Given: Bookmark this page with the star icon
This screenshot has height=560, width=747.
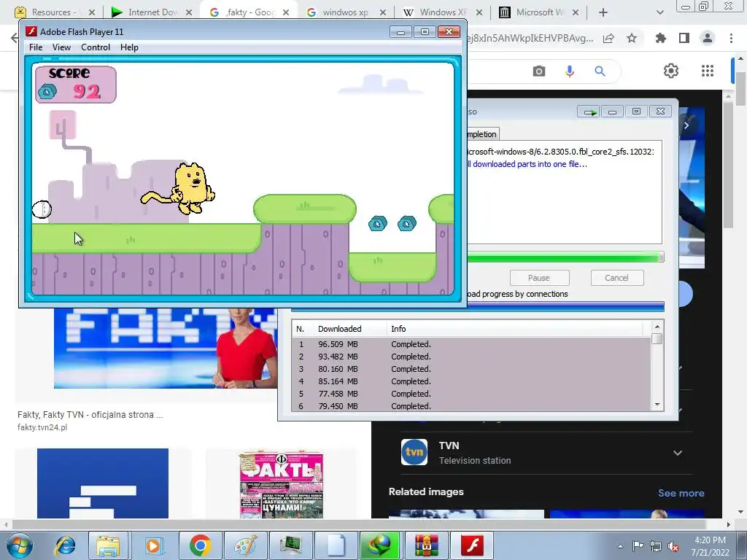Looking at the screenshot, I should 632,38.
